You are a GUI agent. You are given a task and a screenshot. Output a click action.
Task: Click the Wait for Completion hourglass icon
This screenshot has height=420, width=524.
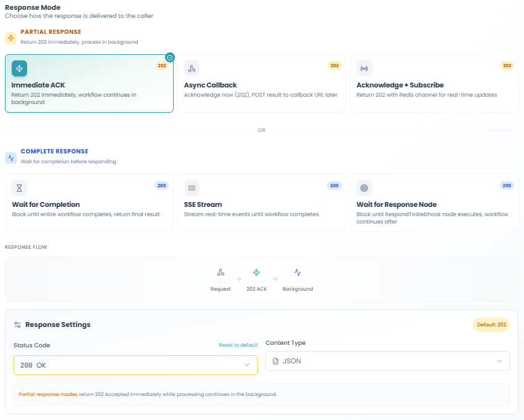19,188
